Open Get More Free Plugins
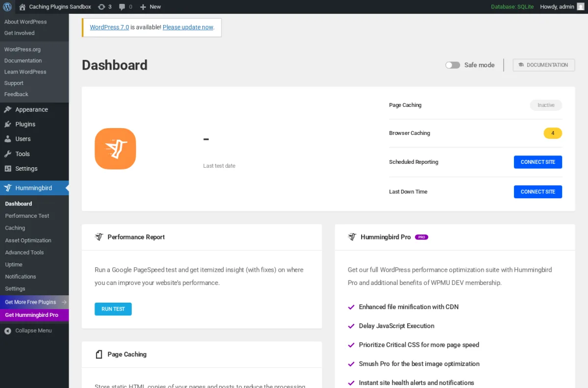This screenshot has width=588, height=388. point(34,302)
